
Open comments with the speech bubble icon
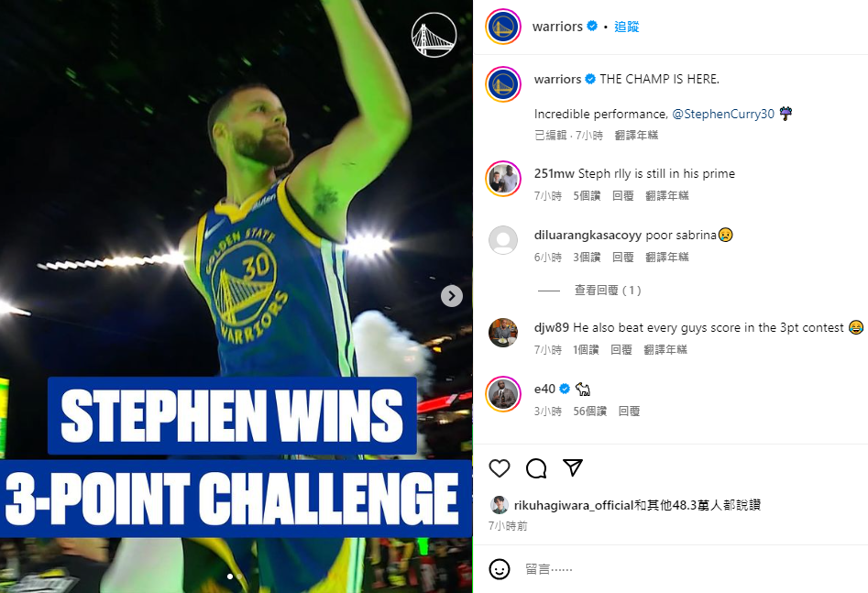[x=536, y=468]
